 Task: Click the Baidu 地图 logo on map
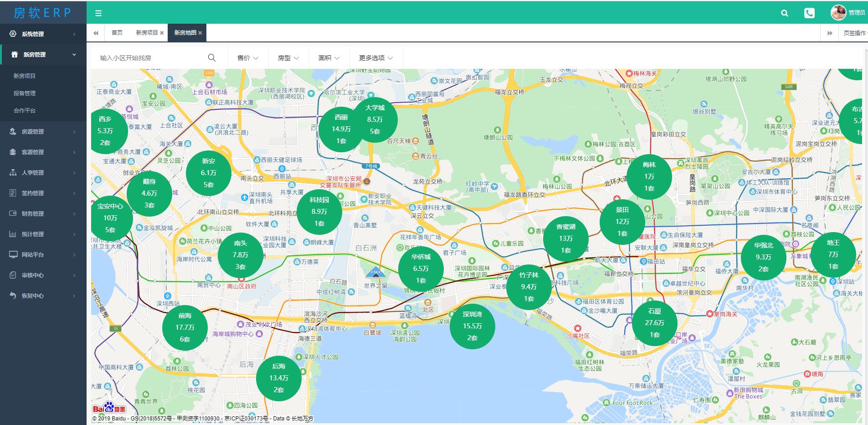point(109,407)
